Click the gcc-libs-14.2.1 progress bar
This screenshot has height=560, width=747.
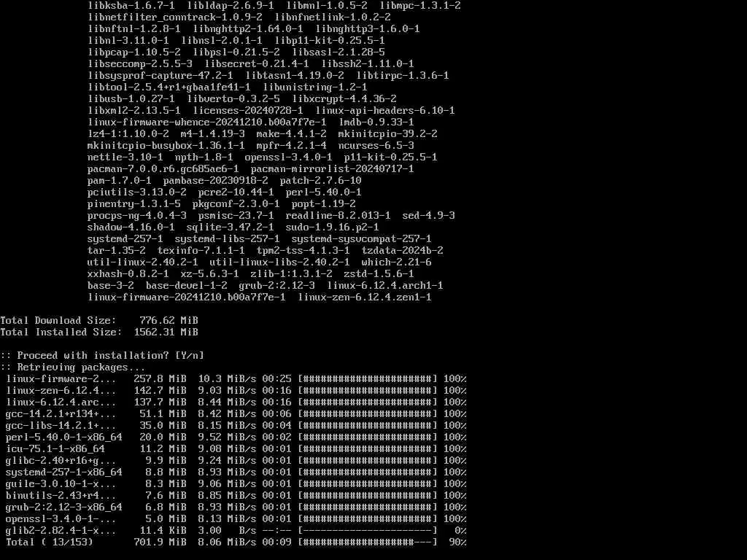click(368, 426)
